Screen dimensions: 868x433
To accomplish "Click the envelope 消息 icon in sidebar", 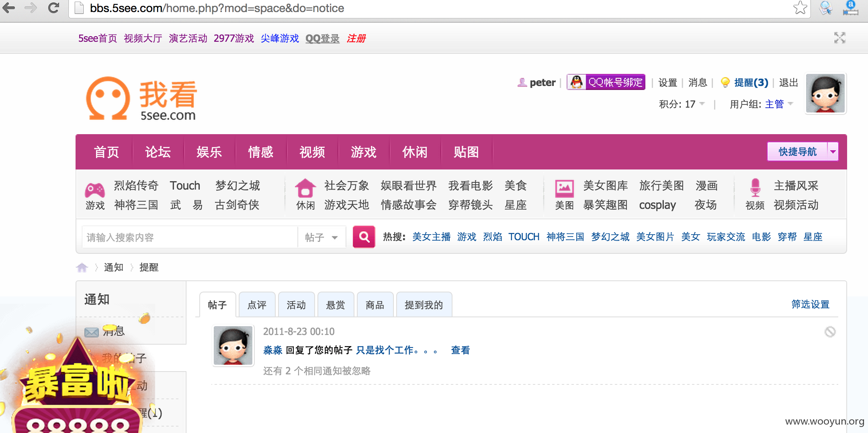I will pos(92,332).
